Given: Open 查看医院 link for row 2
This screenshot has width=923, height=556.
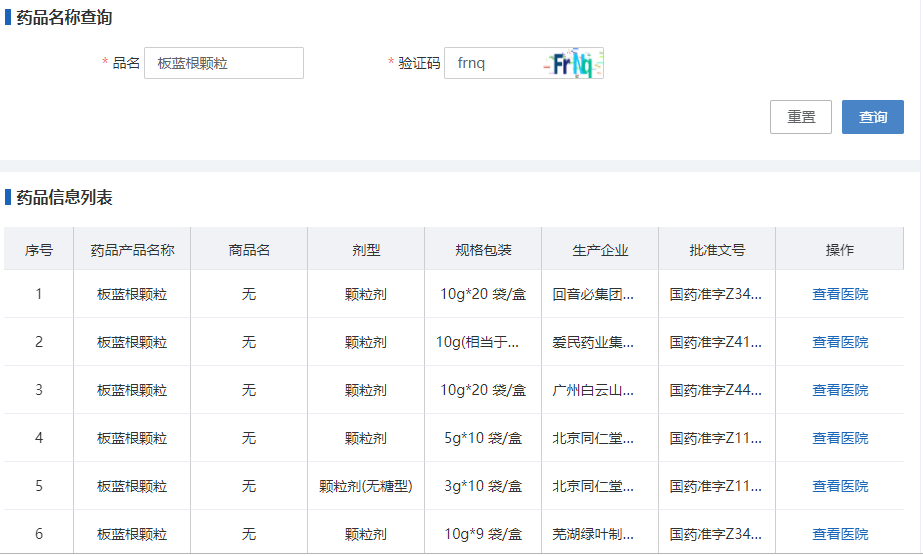Looking at the screenshot, I should pyautogui.click(x=840, y=342).
